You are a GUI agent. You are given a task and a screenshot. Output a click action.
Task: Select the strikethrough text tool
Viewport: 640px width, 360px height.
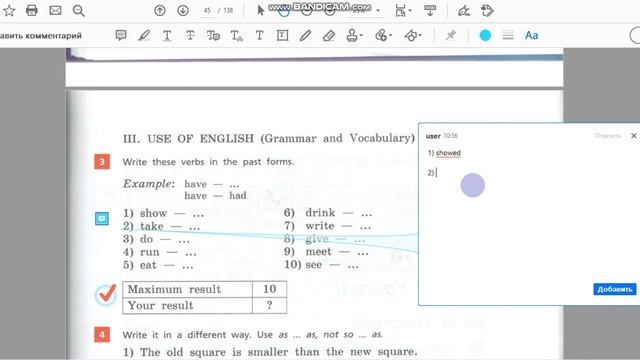point(190,36)
